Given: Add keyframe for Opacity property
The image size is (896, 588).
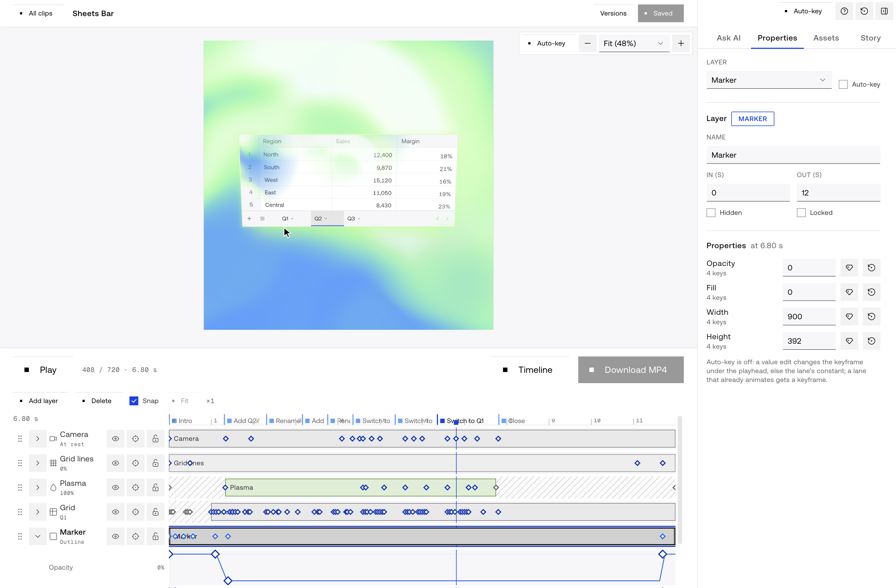Looking at the screenshot, I should (x=849, y=267).
